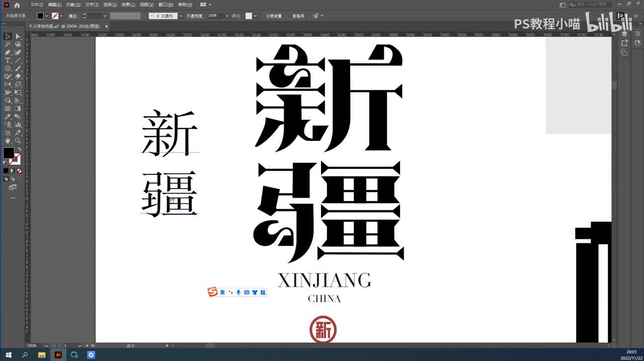Click the opacity 100% field
This screenshot has height=361, width=644.
(215, 16)
